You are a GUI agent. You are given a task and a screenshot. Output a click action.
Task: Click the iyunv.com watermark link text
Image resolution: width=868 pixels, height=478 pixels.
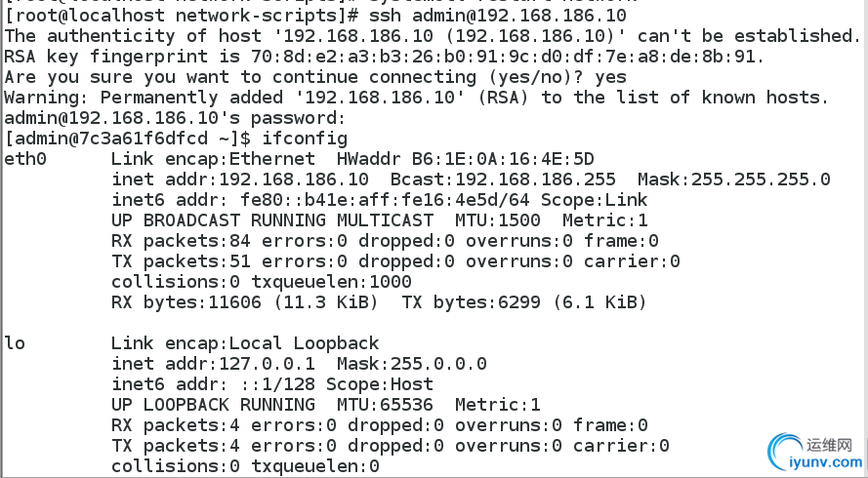[828, 462]
